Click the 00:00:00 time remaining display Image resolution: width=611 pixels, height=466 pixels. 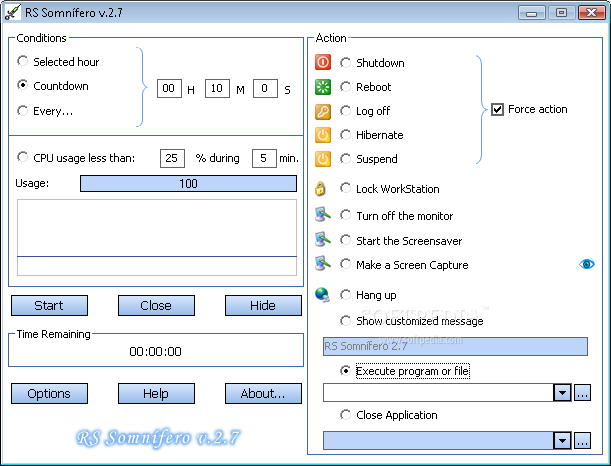coord(155,351)
